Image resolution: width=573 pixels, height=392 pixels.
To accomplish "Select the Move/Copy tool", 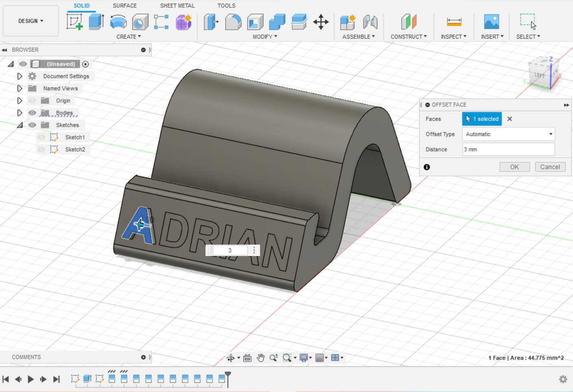I will tap(321, 22).
